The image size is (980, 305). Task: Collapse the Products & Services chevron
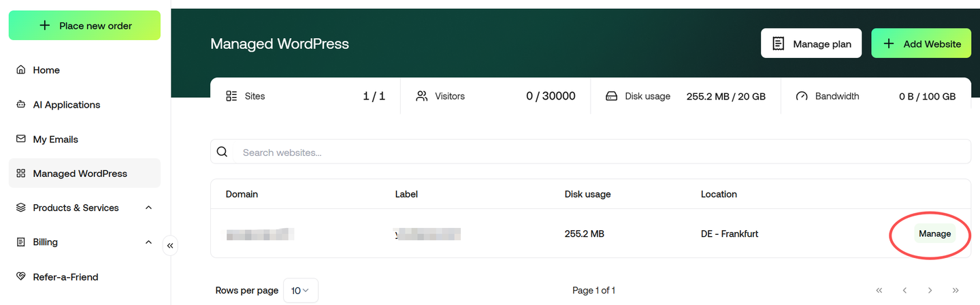click(149, 208)
